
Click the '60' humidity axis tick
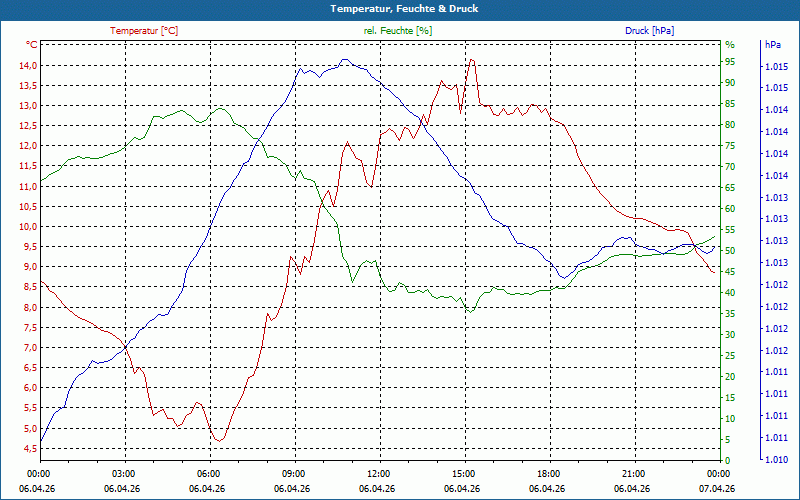coord(730,208)
